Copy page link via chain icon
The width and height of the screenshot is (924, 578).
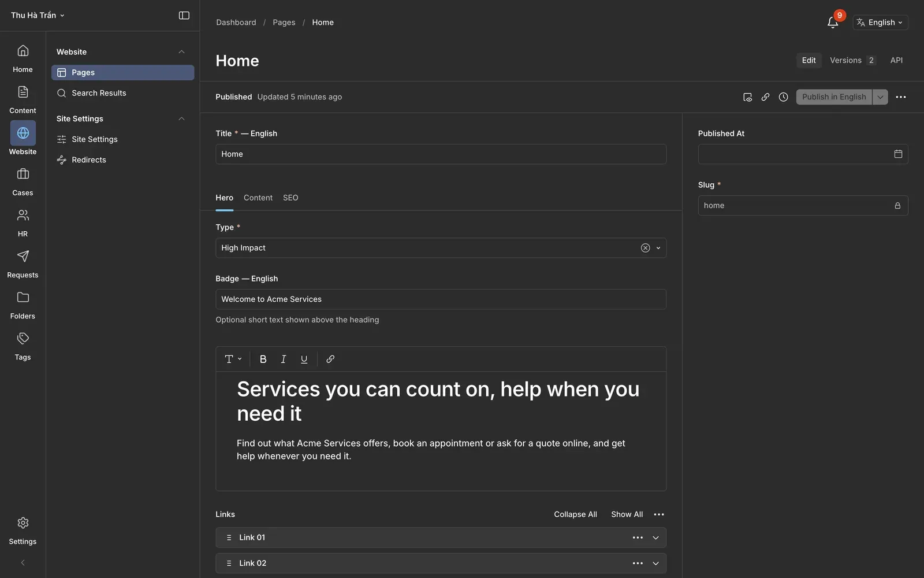(x=765, y=97)
